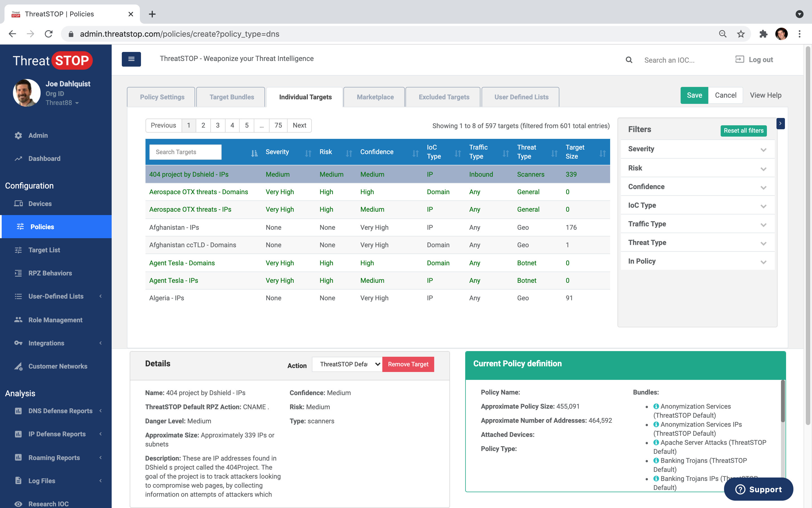812x508 pixels.
Task: Expand the Severity filter
Action: coord(697,149)
